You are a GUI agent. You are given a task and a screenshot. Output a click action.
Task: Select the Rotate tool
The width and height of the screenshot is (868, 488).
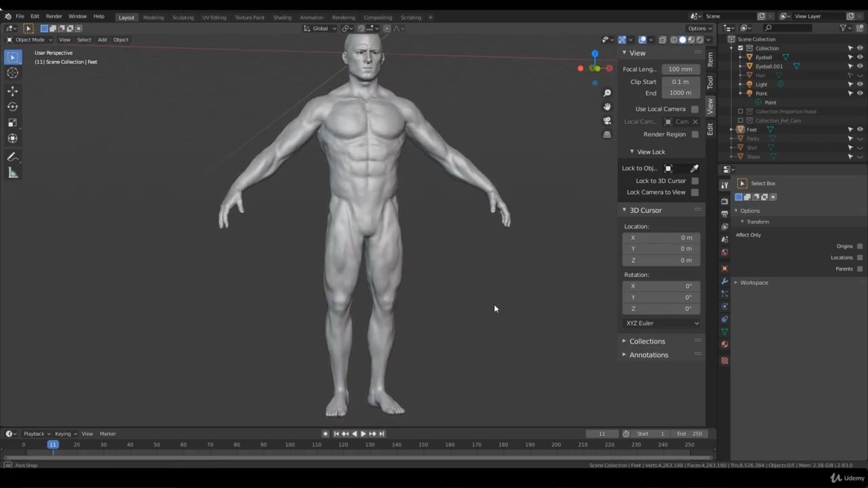point(13,106)
